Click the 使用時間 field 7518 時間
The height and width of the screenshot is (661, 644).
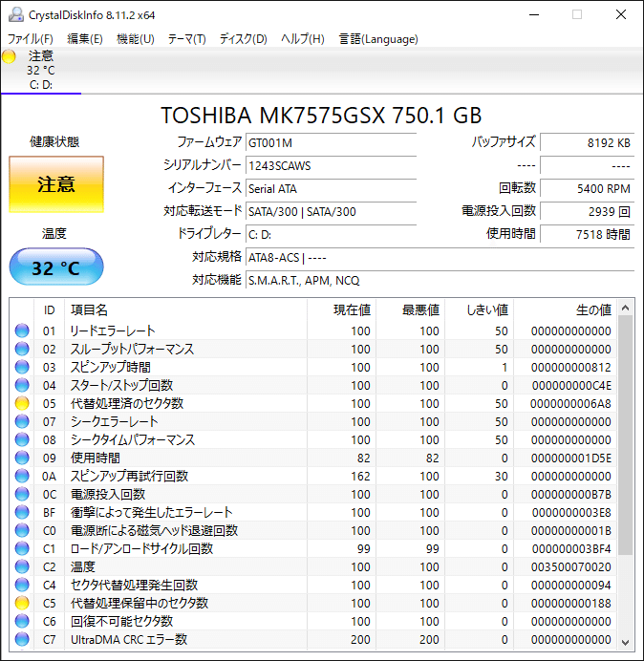pyautogui.click(x=587, y=234)
